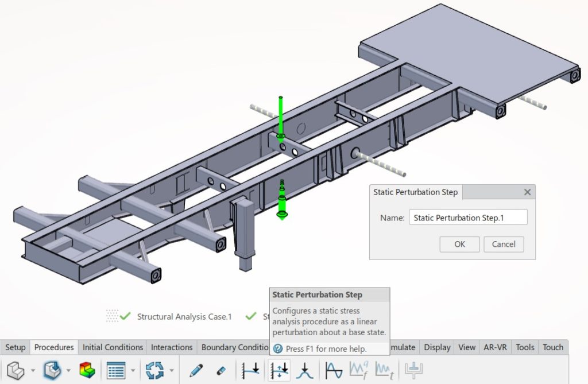
Task: Select Structural Analysis Case.1 status item
Action: point(184,316)
